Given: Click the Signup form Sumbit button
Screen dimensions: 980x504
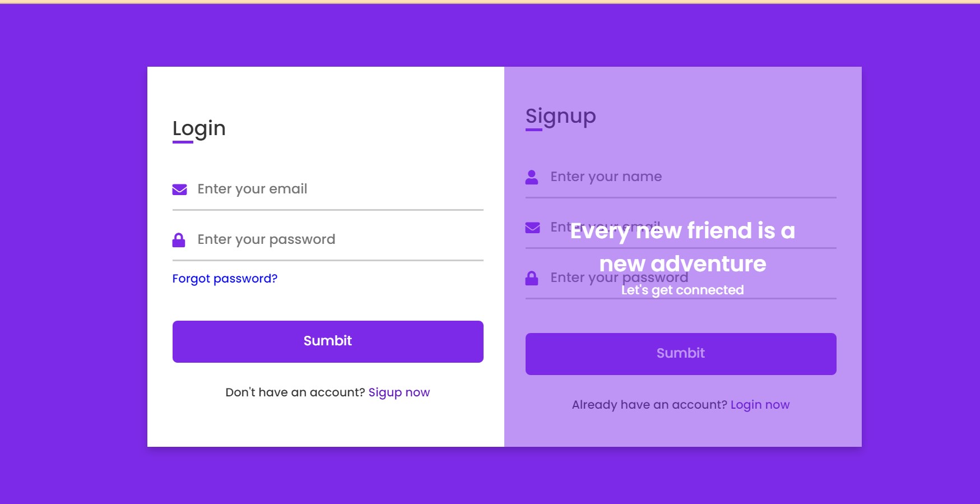Looking at the screenshot, I should tap(681, 354).
